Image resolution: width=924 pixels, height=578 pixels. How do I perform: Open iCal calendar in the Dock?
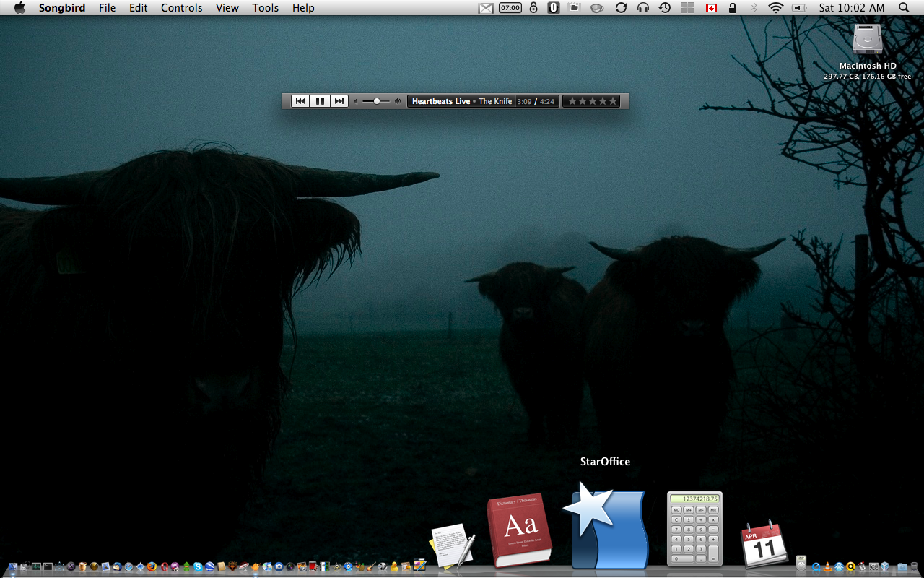point(763,543)
